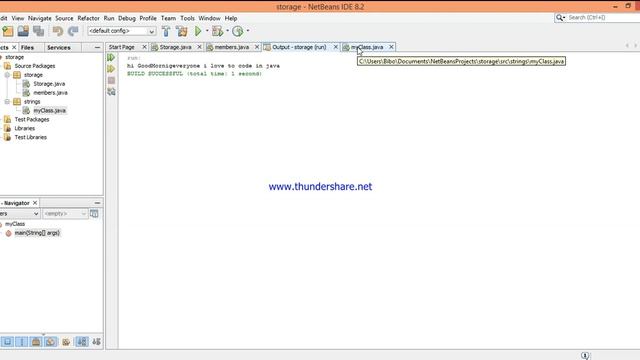Image resolution: width=640 pixels, height=360 pixels.
Task: Click the Navigator Javadoc window icon
Action: tap(94, 213)
